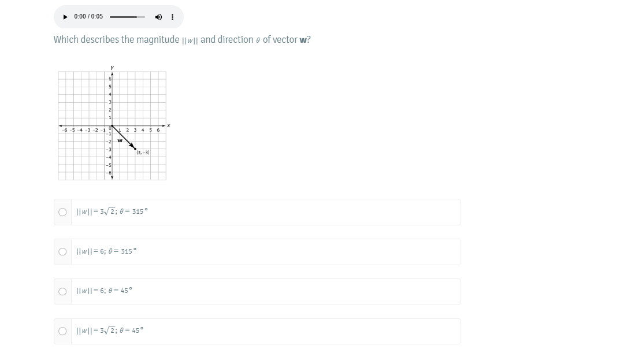Click answer text ||w|| = 3√2; θ = 315°

(x=112, y=212)
